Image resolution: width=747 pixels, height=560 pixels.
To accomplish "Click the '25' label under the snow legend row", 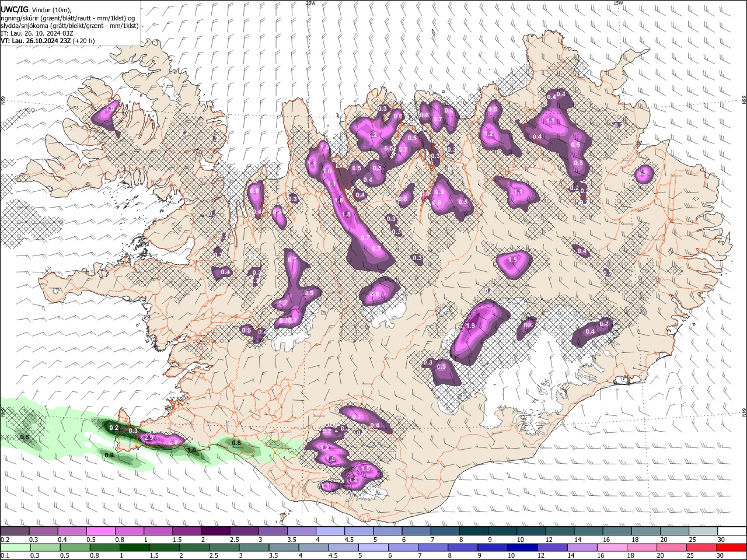I will click(692, 540).
